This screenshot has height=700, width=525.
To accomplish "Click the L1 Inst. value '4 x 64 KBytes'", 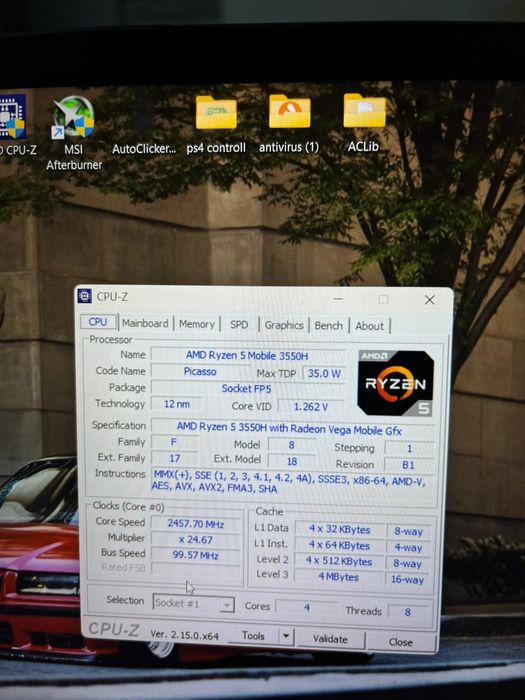I will tap(339, 546).
